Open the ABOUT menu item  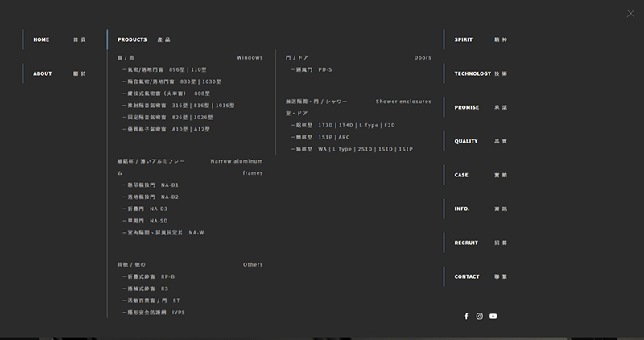click(x=43, y=73)
